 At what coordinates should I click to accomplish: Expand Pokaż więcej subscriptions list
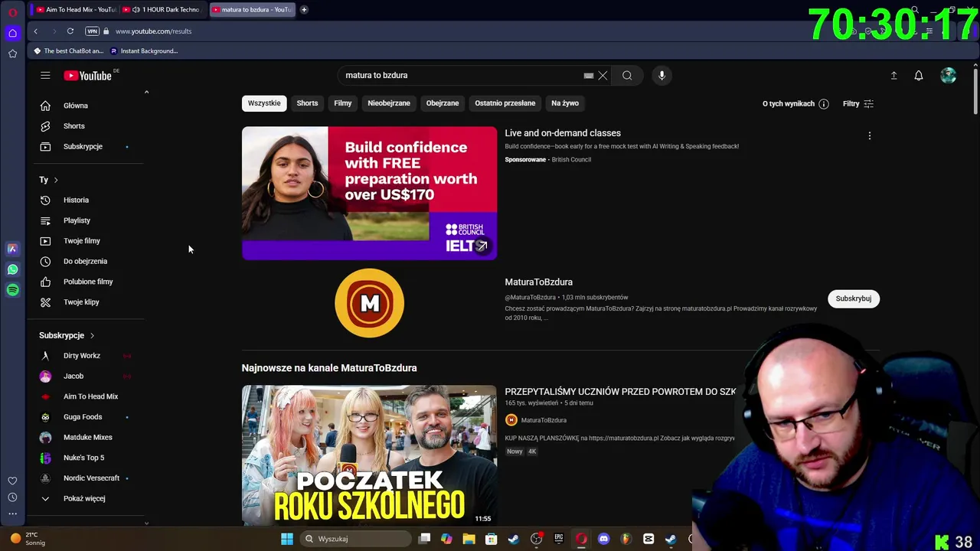(84, 498)
